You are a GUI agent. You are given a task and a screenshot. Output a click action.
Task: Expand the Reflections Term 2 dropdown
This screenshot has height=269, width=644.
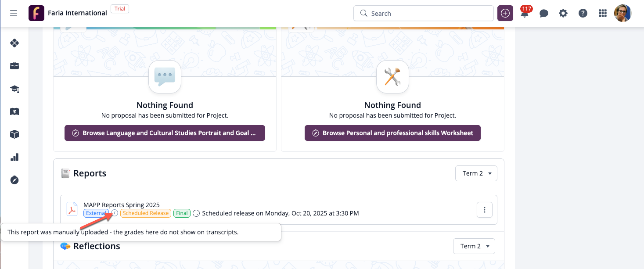click(x=474, y=246)
